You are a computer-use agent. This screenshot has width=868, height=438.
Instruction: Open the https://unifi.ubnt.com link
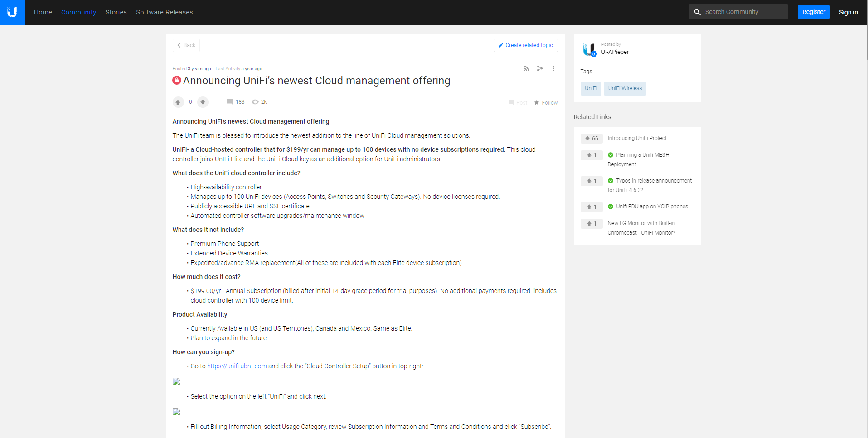click(237, 366)
